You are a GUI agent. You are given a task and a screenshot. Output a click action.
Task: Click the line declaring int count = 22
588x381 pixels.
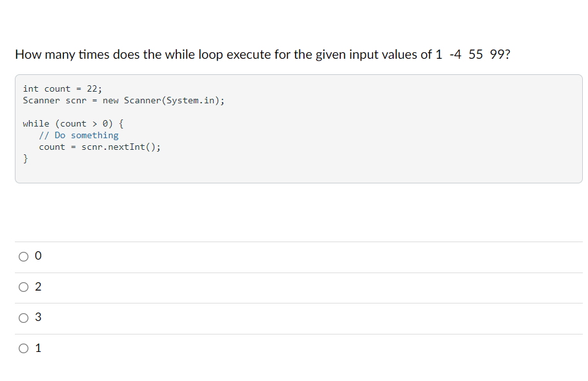62,88
